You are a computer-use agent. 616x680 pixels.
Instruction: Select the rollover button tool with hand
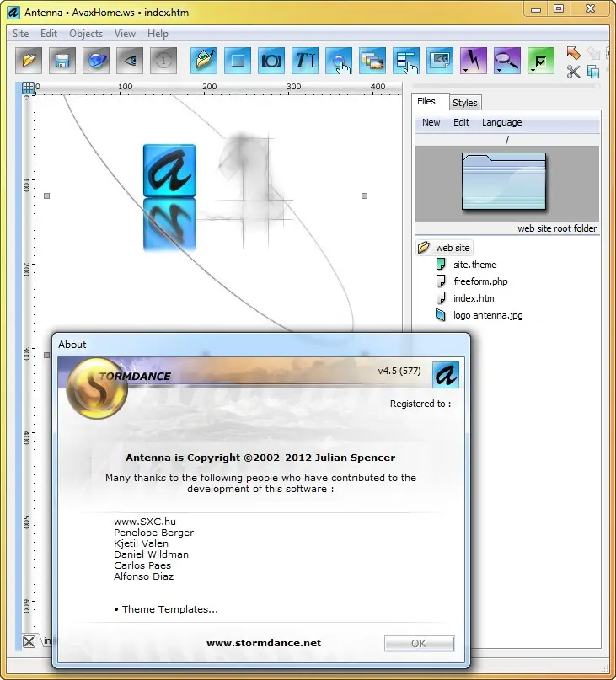(339, 61)
